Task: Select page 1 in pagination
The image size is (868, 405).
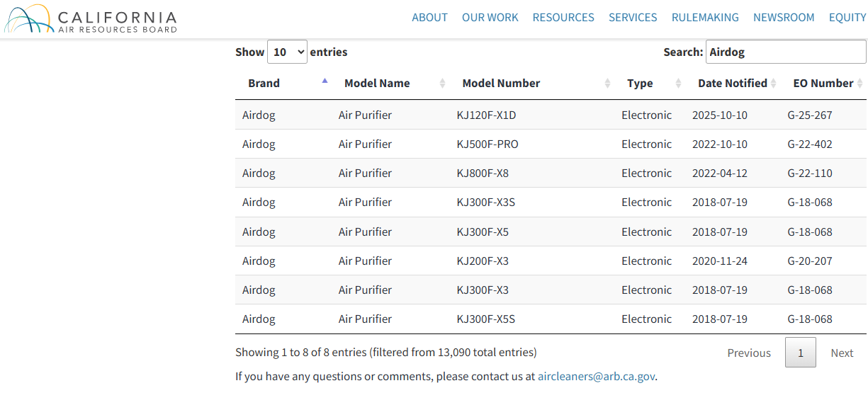Action: [x=801, y=353]
